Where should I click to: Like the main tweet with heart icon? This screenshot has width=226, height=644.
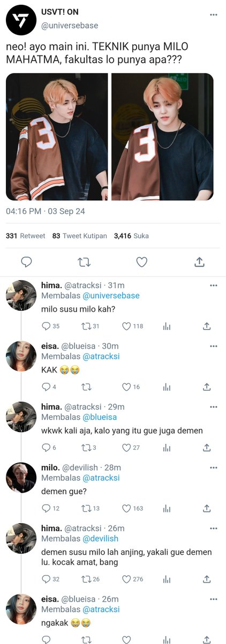coord(141,262)
